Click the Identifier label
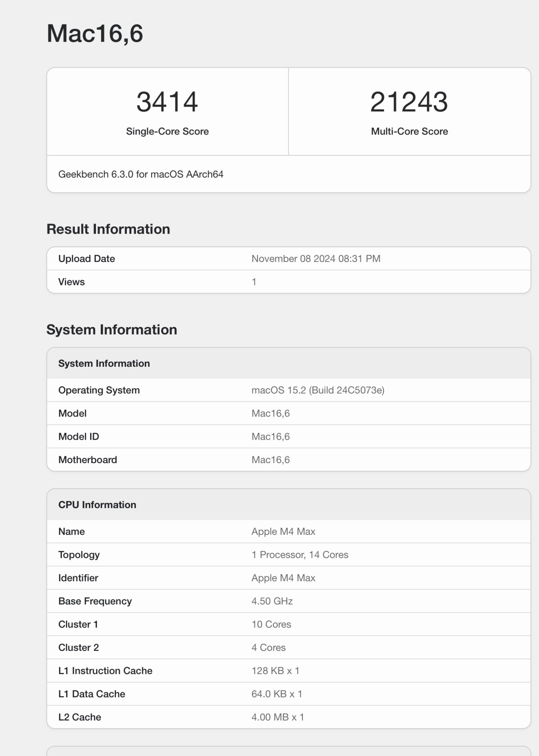The width and height of the screenshot is (539, 756). [78, 578]
